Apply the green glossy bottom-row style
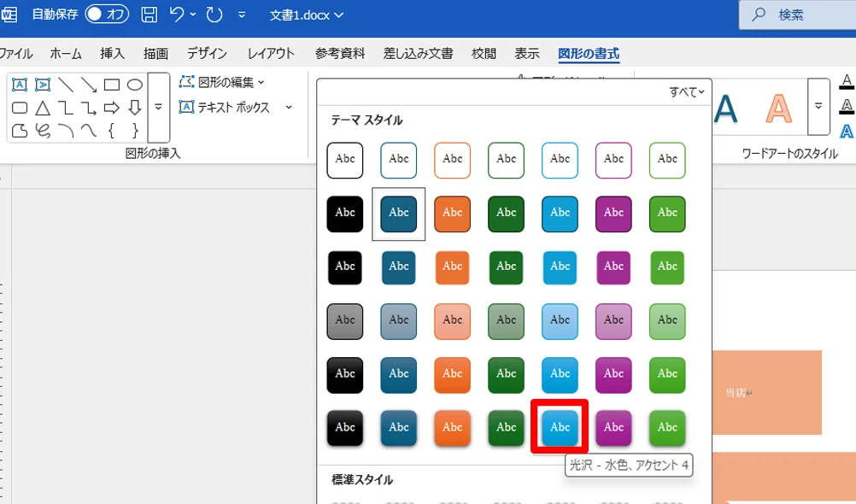 (667, 428)
